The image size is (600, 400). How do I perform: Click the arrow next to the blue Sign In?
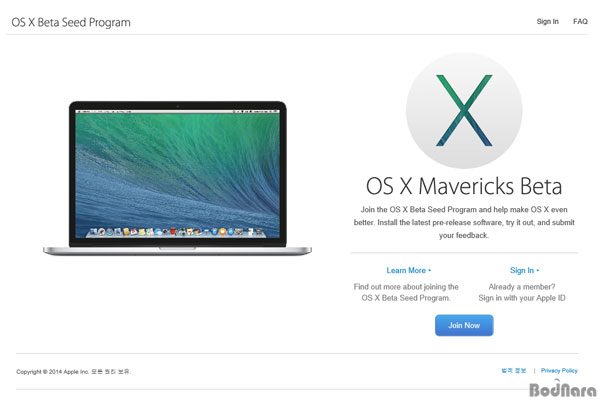pyautogui.click(x=538, y=271)
